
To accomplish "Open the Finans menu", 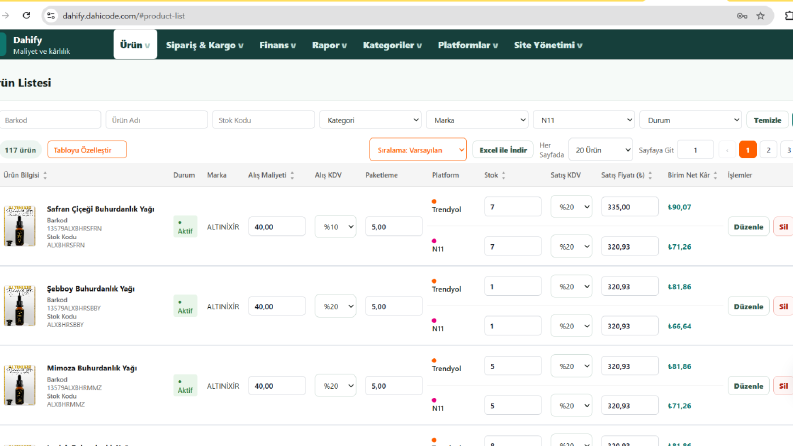I will pos(277,45).
